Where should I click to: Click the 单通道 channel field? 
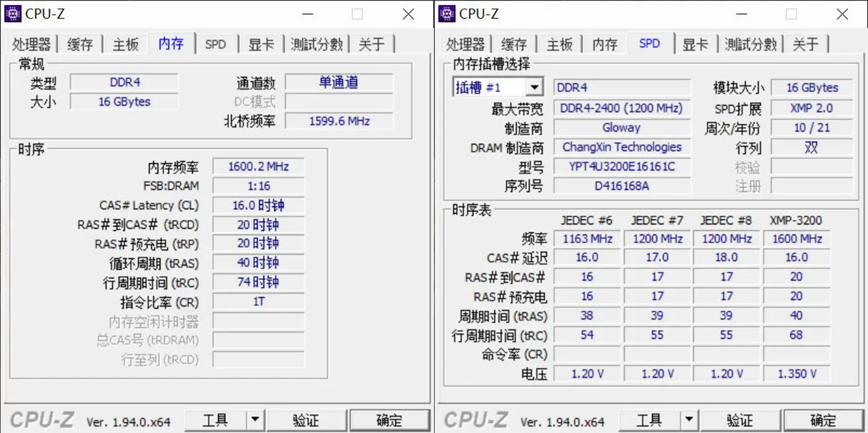point(339,82)
